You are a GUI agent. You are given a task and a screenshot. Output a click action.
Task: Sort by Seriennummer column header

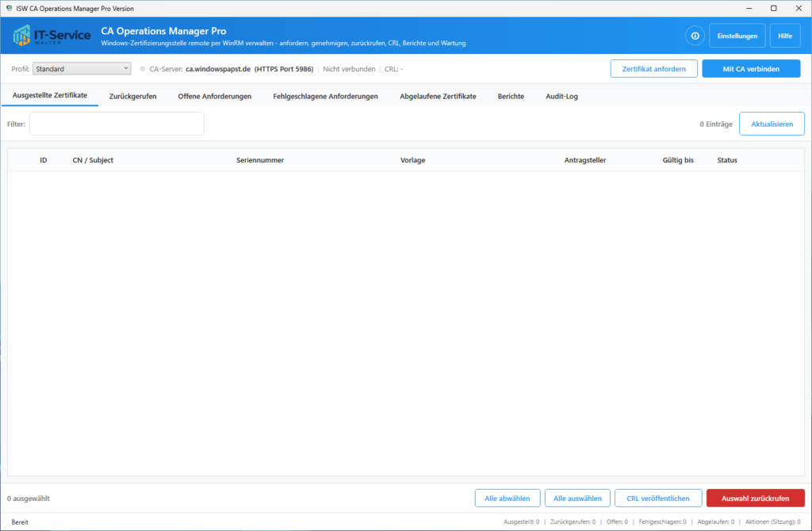(x=260, y=160)
